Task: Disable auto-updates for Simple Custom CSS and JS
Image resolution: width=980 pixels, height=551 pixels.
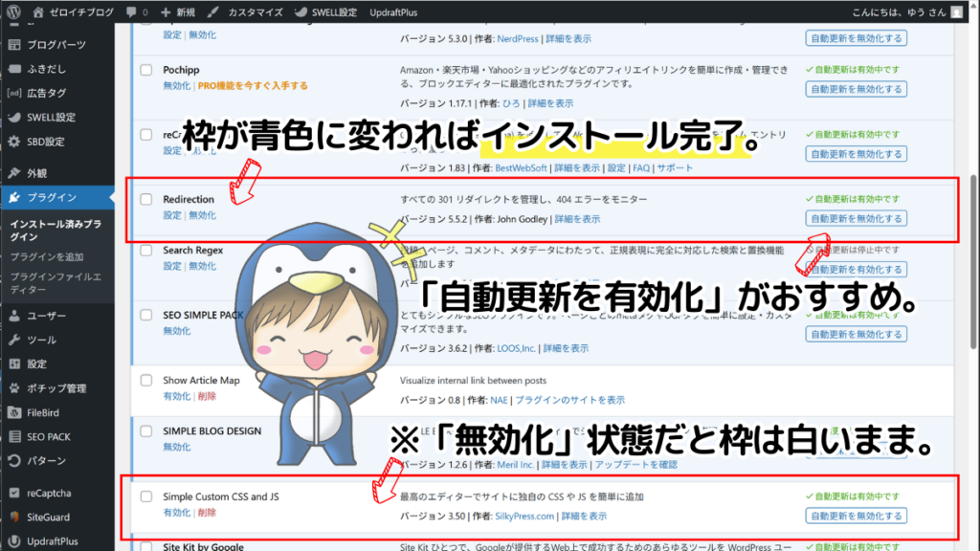Action: (856, 516)
